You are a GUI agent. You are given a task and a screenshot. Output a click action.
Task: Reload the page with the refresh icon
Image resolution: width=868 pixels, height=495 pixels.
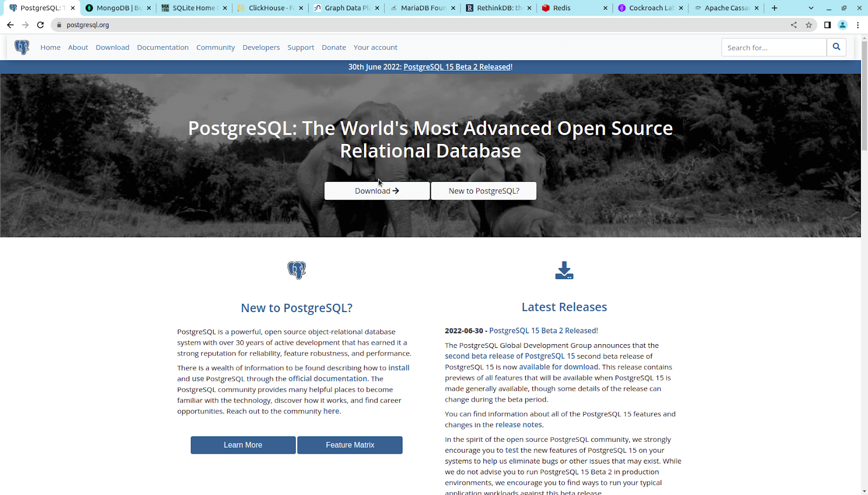(x=40, y=25)
